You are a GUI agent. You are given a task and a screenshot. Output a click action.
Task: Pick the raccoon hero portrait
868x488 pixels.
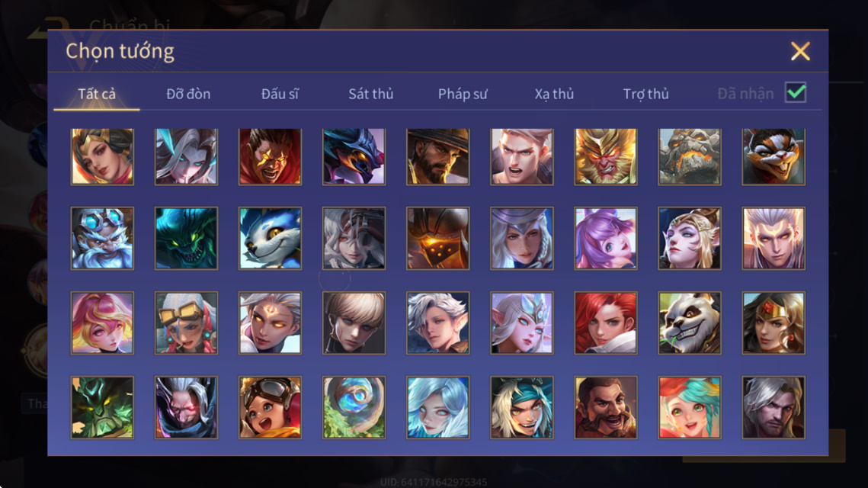pyautogui.click(x=774, y=156)
